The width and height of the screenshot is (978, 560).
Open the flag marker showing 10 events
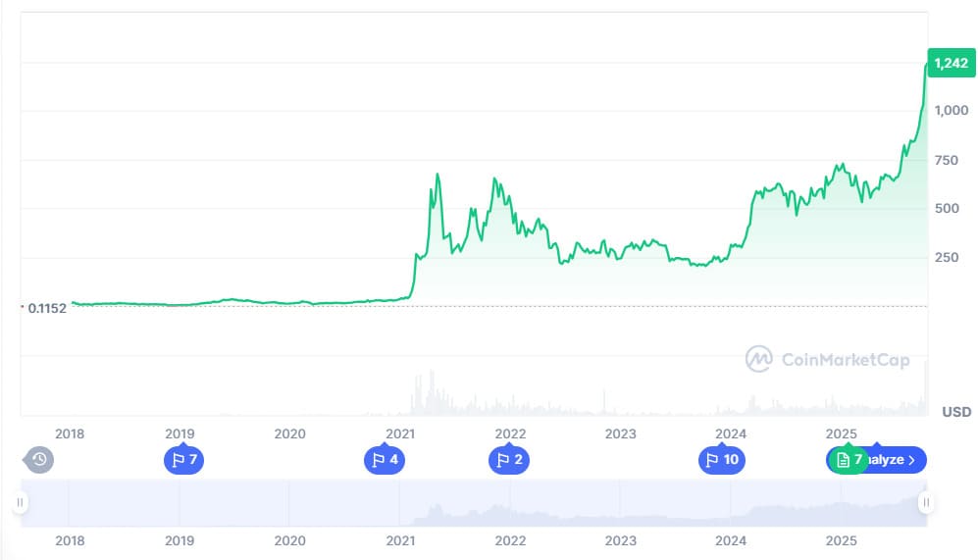[x=722, y=459]
